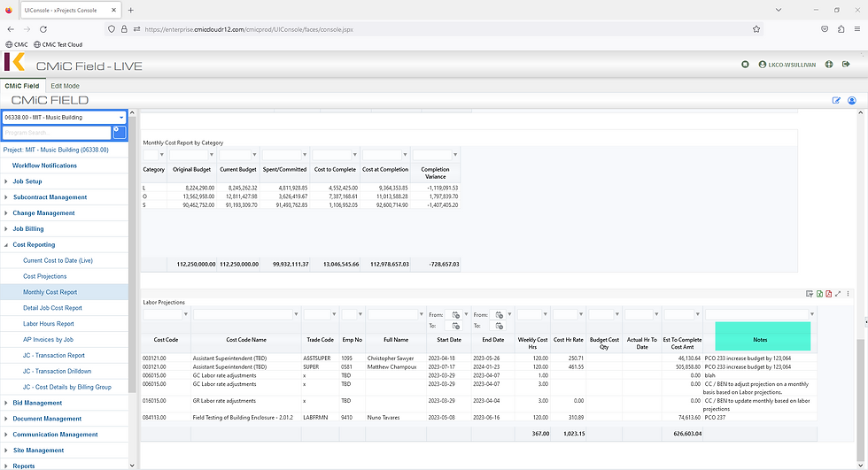Select row with Nuno Tavares
The width and height of the screenshot is (868, 470).
pyautogui.click(x=478, y=418)
